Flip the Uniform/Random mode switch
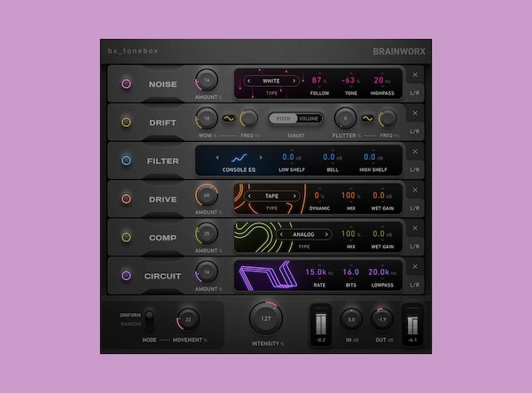532x393 pixels. [149, 319]
